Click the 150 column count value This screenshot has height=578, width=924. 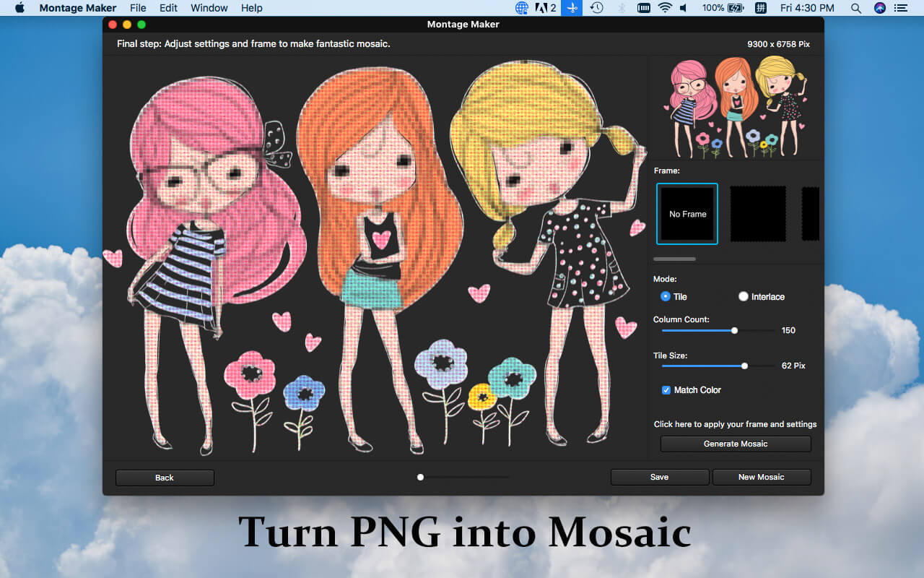point(788,330)
